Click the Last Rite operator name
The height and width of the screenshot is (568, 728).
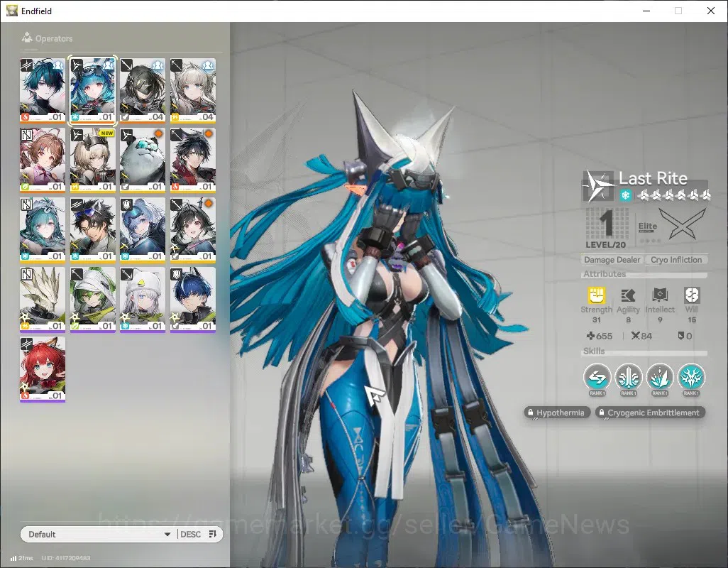point(653,178)
